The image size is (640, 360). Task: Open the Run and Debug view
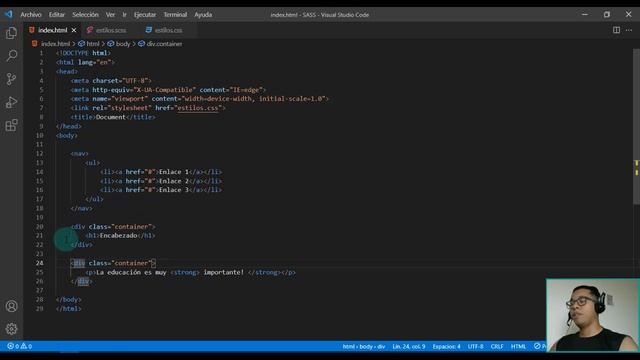pos(11,102)
